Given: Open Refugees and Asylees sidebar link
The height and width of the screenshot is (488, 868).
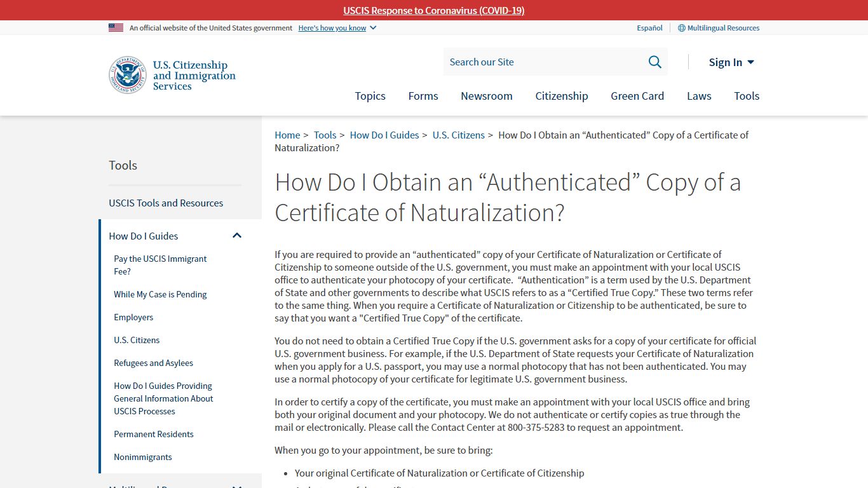Looking at the screenshot, I should click(153, 363).
